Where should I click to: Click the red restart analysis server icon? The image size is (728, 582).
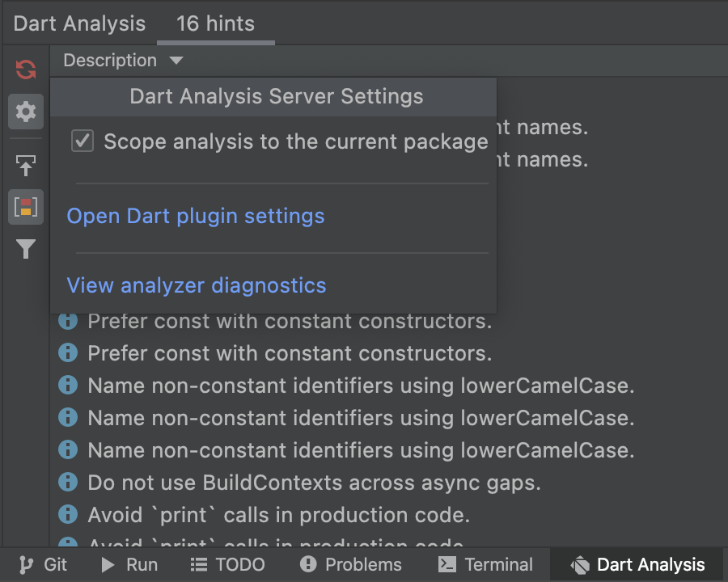[26, 69]
